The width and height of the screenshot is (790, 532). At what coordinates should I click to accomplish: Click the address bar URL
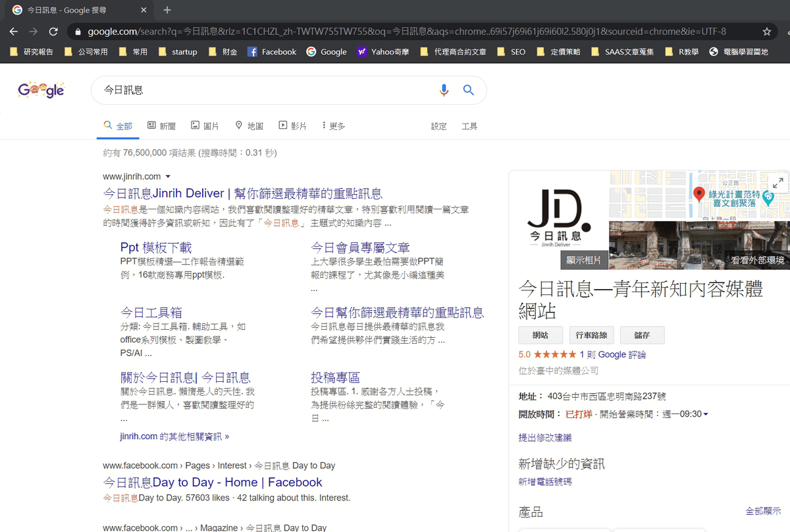click(x=407, y=32)
